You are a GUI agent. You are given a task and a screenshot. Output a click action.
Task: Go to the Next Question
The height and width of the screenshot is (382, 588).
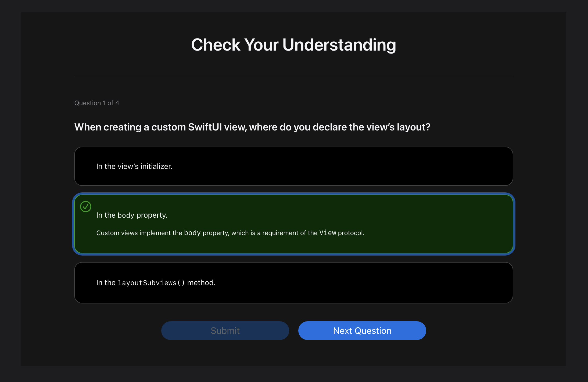pos(362,331)
